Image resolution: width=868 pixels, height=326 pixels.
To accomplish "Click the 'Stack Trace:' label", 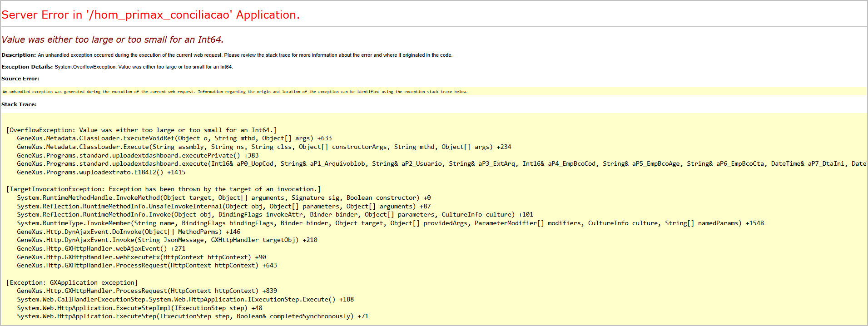I will tap(19, 104).
